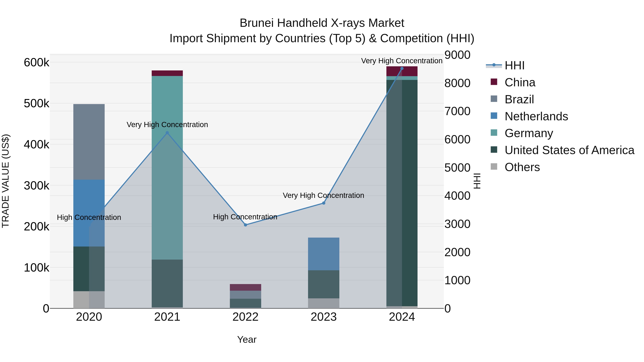Click the HHI line marker for 2022
This screenshot has height=362, width=644.
(245, 225)
